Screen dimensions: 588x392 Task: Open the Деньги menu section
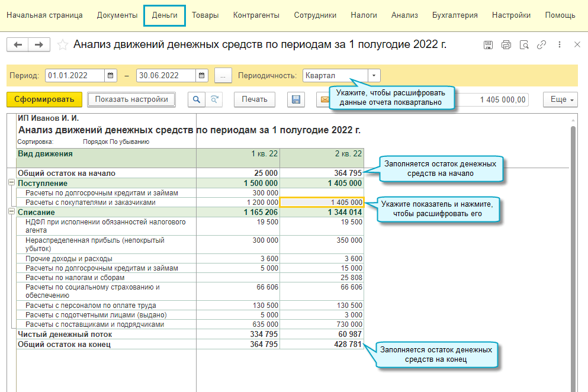point(165,15)
